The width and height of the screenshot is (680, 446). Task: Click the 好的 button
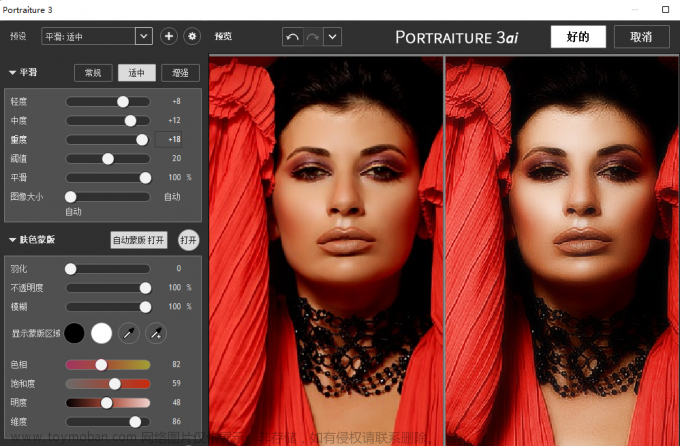point(578,37)
